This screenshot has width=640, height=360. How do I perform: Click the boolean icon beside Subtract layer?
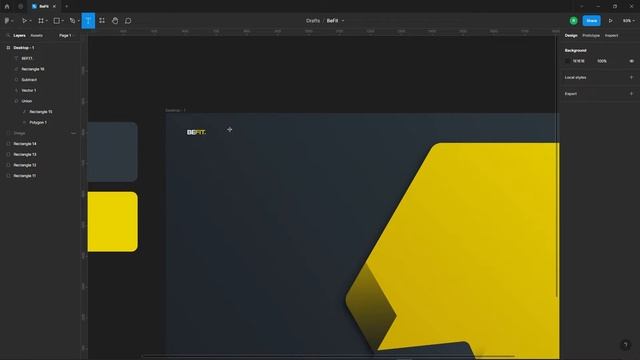click(16, 80)
